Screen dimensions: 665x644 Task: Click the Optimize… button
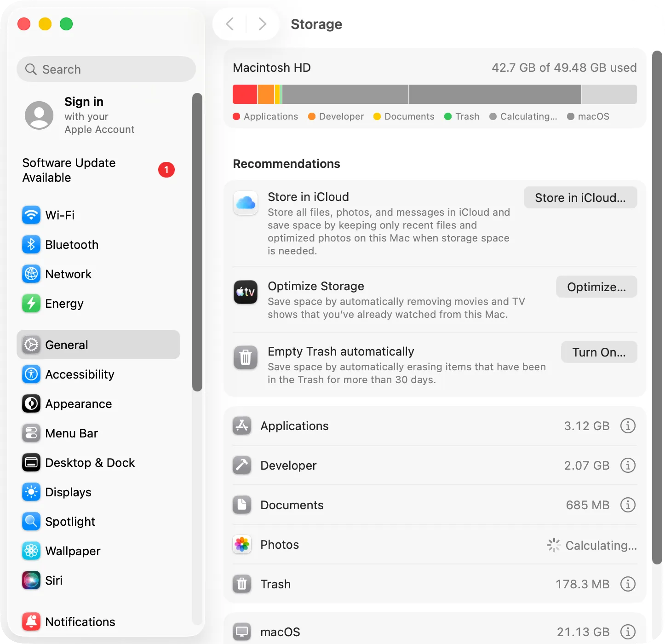[596, 287]
